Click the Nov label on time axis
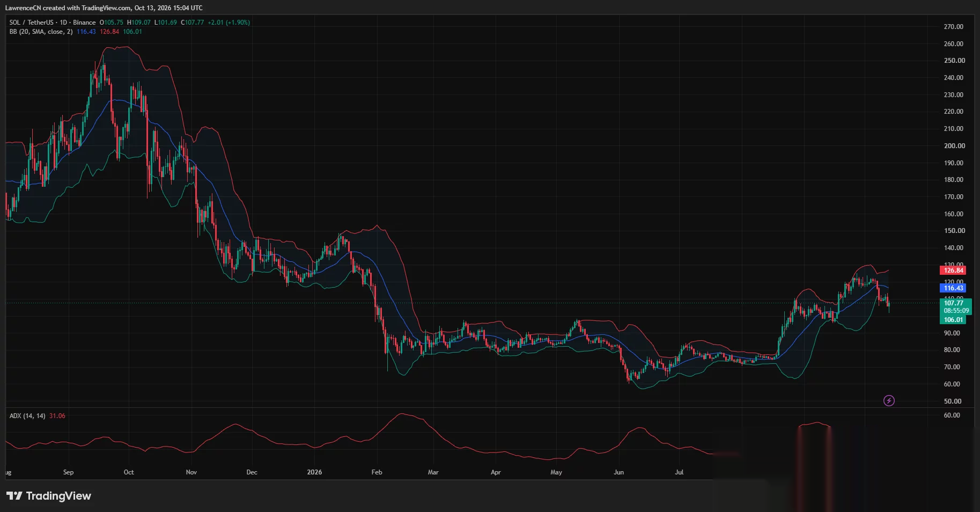The height and width of the screenshot is (512, 980). pos(191,472)
